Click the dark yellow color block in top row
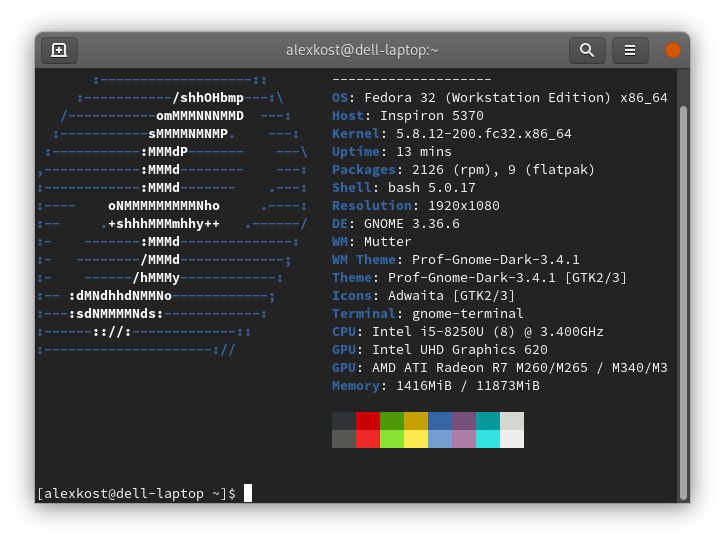Viewport: 725px width, 541px height. pyautogui.click(x=416, y=421)
